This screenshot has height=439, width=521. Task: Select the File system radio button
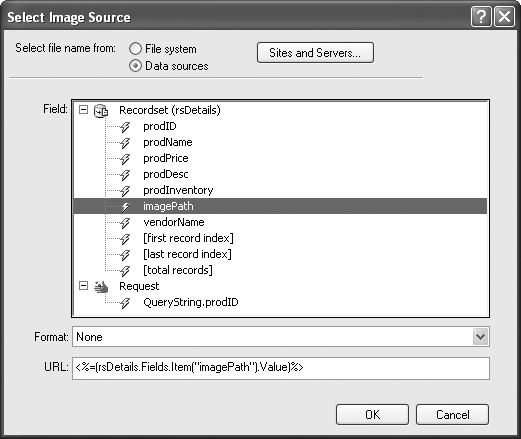[135, 49]
